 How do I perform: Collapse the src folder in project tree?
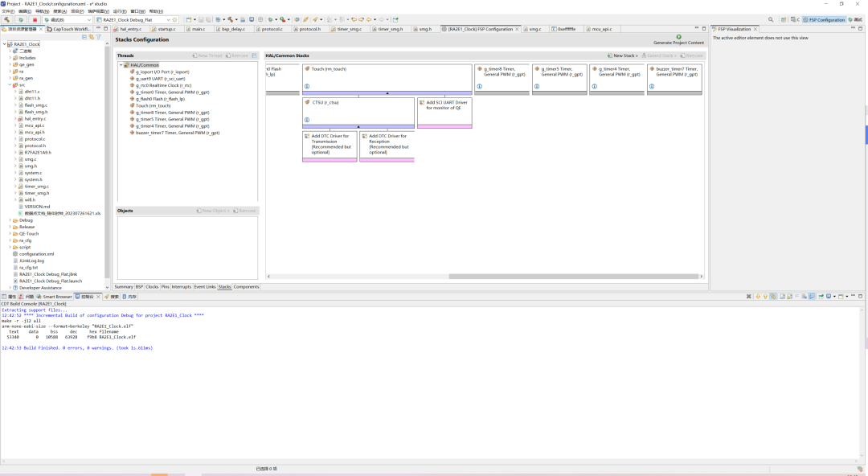point(10,84)
